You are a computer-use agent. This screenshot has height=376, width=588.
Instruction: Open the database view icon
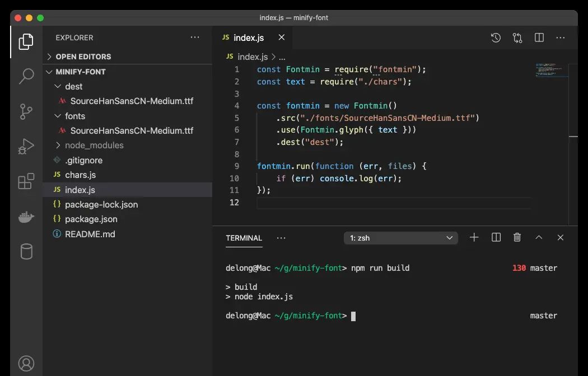26,251
